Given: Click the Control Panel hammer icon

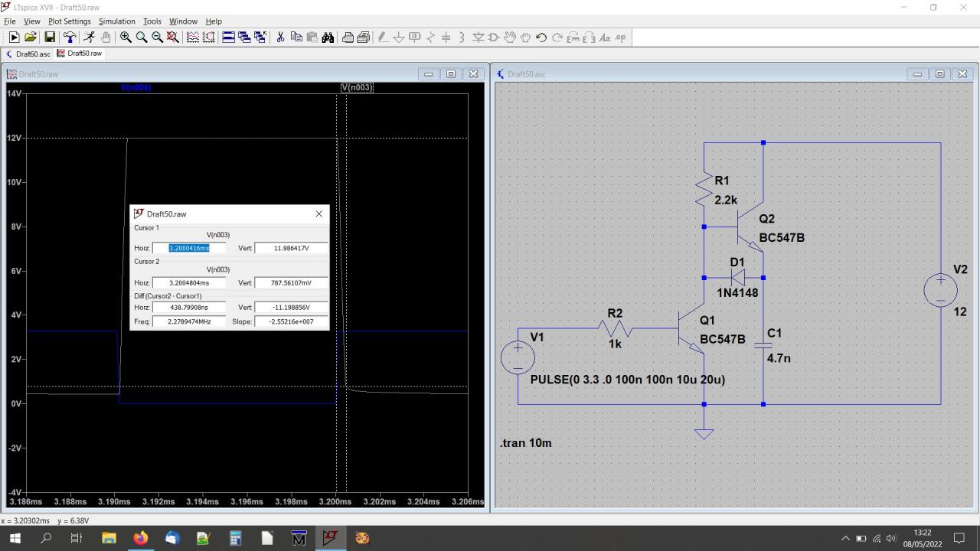Looking at the screenshot, I should pos(70,37).
